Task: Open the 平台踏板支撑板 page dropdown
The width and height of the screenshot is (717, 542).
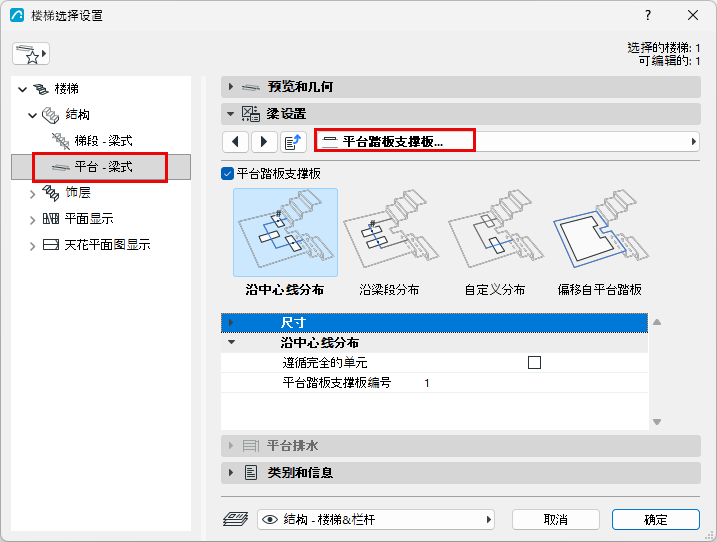Action: click(x=507, y=142)
